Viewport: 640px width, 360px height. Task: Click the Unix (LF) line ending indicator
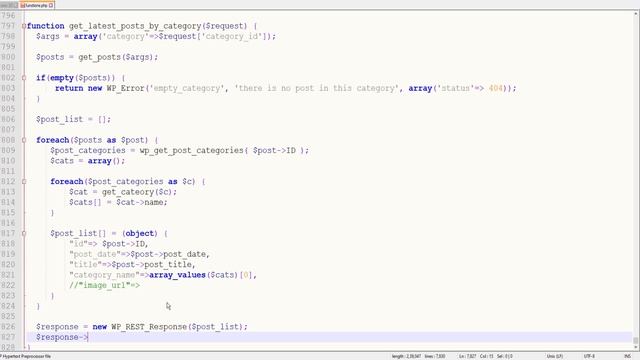coord(554,356)
